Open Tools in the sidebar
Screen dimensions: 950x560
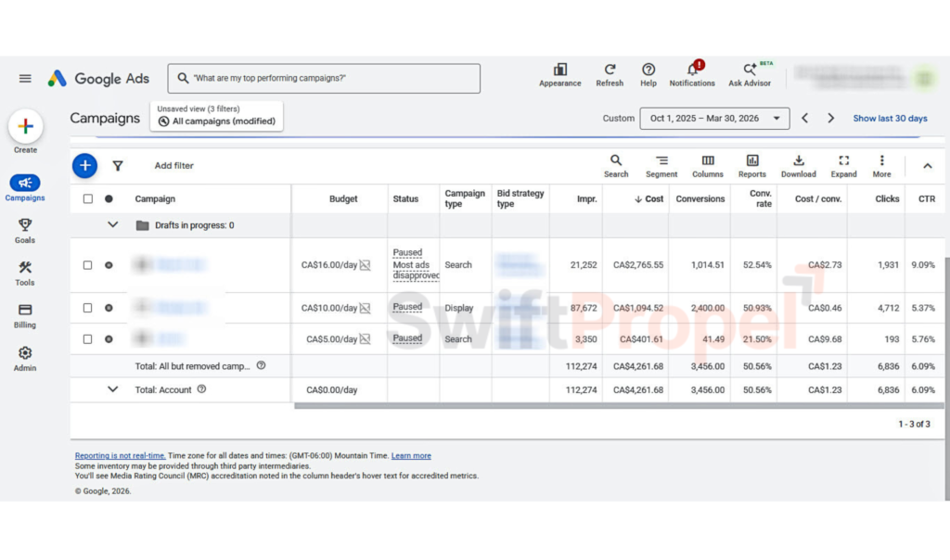click(25, 273)
